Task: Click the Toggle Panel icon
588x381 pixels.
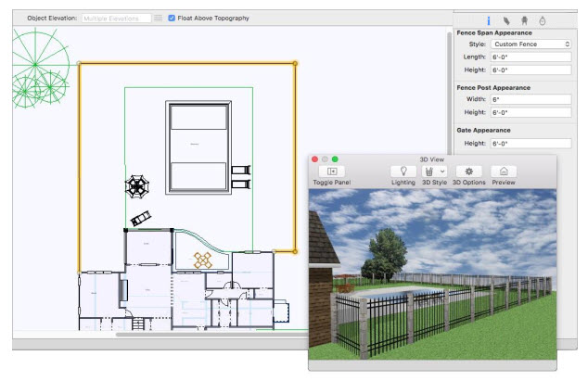Action: click(332, 171)
